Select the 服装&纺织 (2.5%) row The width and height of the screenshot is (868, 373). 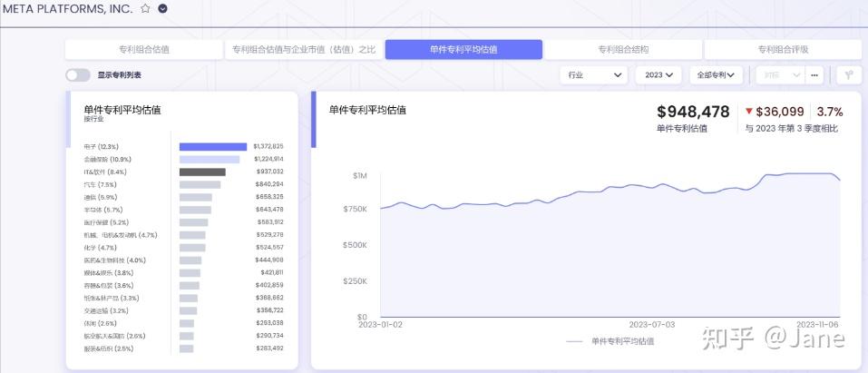tap(184, 348)
